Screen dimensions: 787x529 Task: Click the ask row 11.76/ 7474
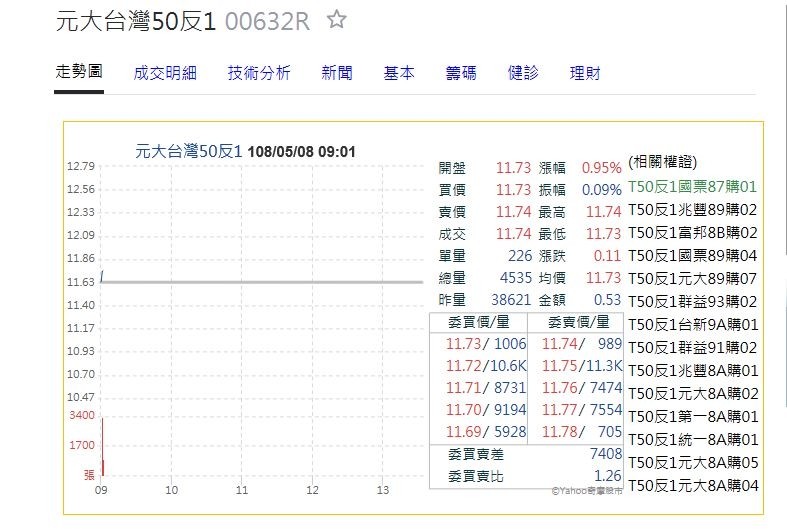582,388
